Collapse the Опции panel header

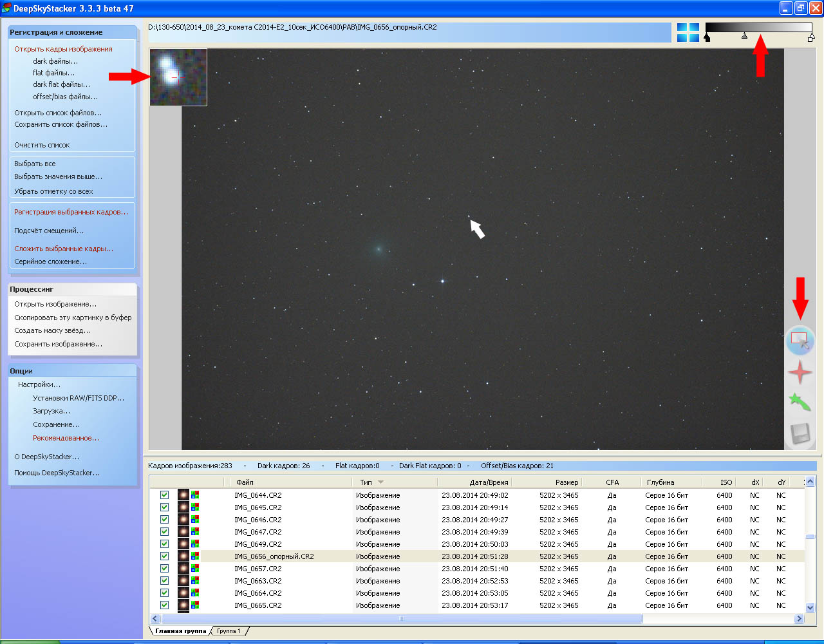point(72,371)
